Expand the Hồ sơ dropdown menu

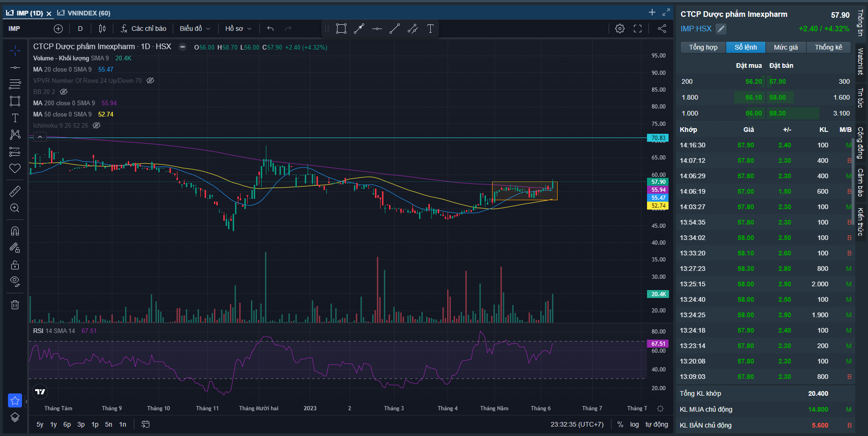[x=238, y=29]
